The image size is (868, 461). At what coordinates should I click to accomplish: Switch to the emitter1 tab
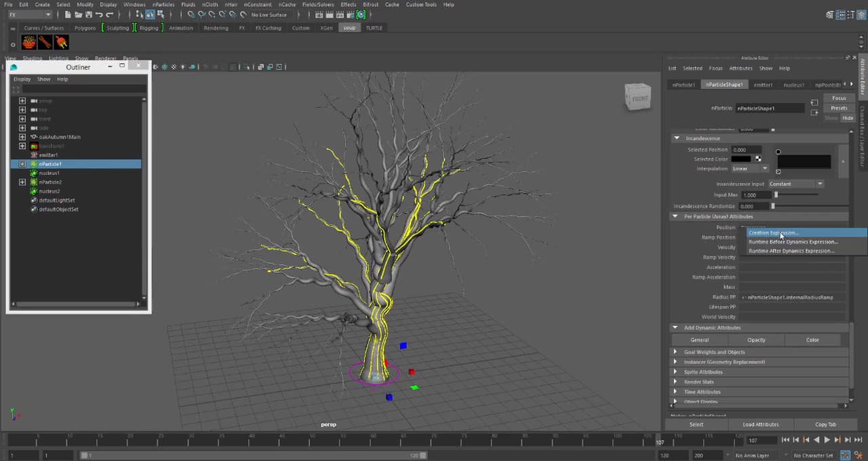pyautogui.click(x=763, y=85)
